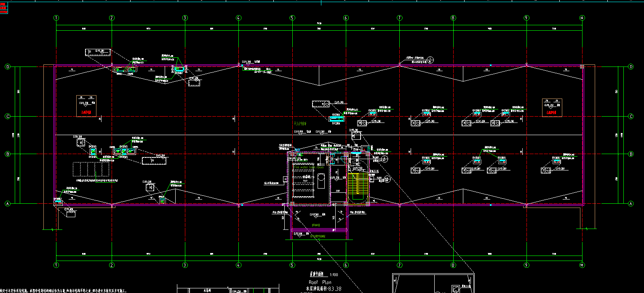Select the red label block in the top-left corner

[x=4, y=8]
